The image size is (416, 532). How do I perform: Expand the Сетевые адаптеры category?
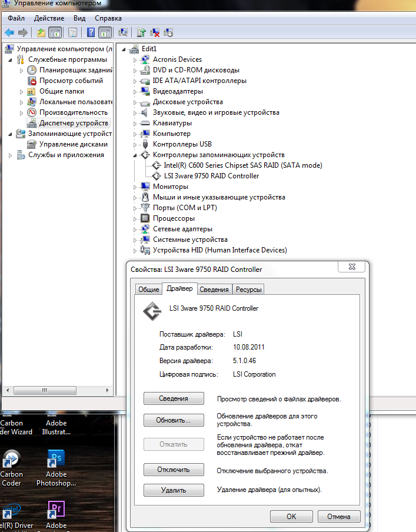(135, 230)
